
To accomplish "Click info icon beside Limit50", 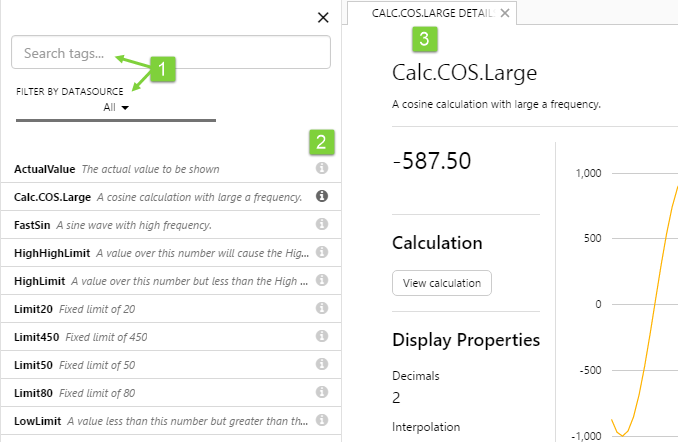I will point(322,365).
